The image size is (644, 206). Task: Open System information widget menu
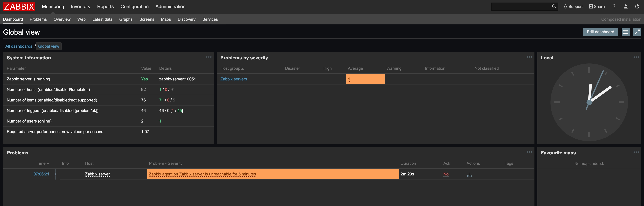[209, 57]
